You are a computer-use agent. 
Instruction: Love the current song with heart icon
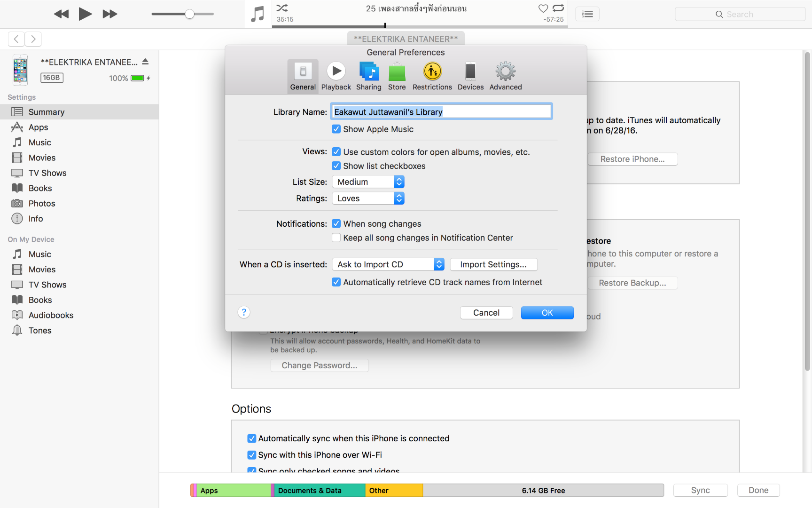coord(543,8)
